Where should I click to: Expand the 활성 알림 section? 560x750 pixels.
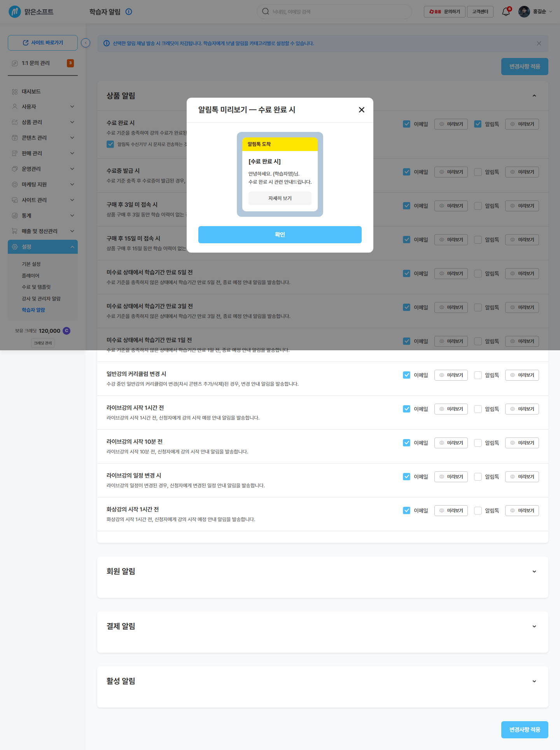[534, 681]
